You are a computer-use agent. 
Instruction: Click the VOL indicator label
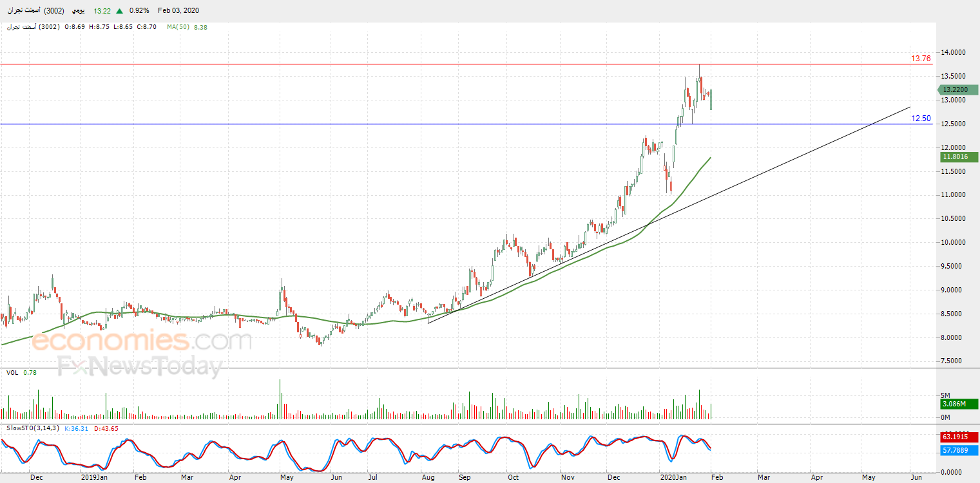coord(12,373)
